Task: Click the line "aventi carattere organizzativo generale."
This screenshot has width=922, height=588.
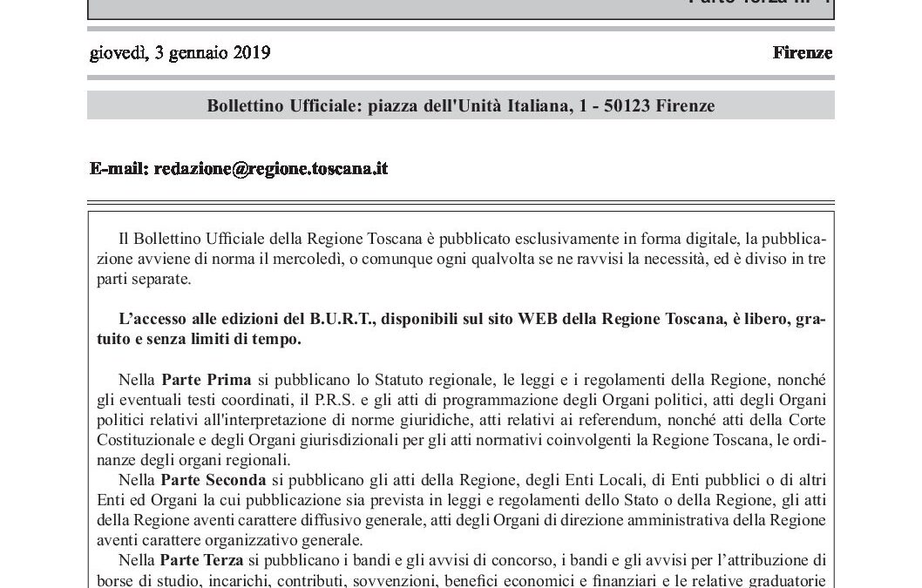Action: point(230,540)
